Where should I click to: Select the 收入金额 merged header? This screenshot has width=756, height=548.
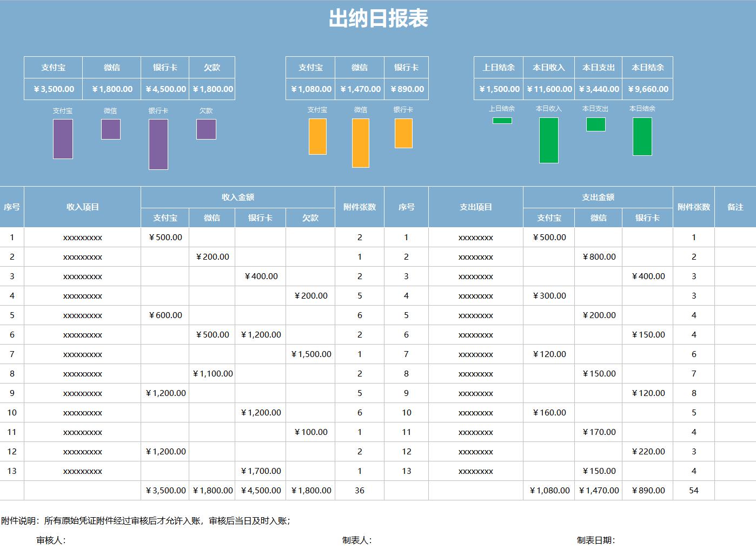tap(237, 197)
